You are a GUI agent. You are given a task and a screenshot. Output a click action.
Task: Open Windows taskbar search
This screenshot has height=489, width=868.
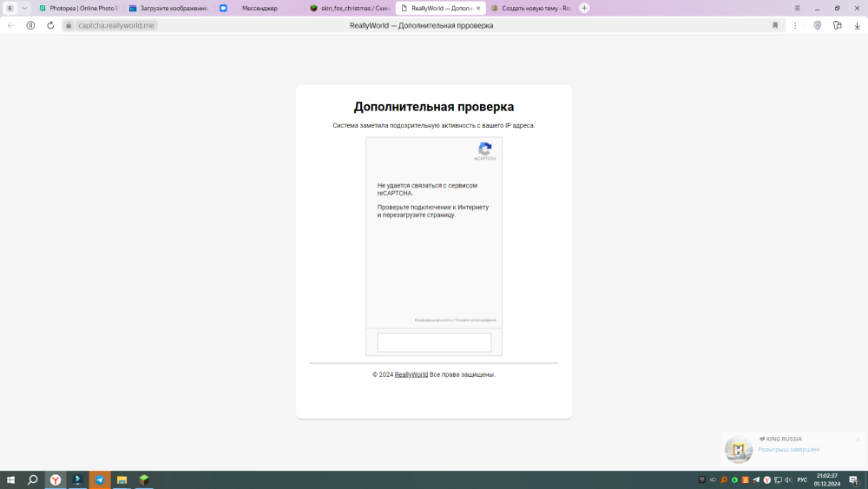(33, 479)
